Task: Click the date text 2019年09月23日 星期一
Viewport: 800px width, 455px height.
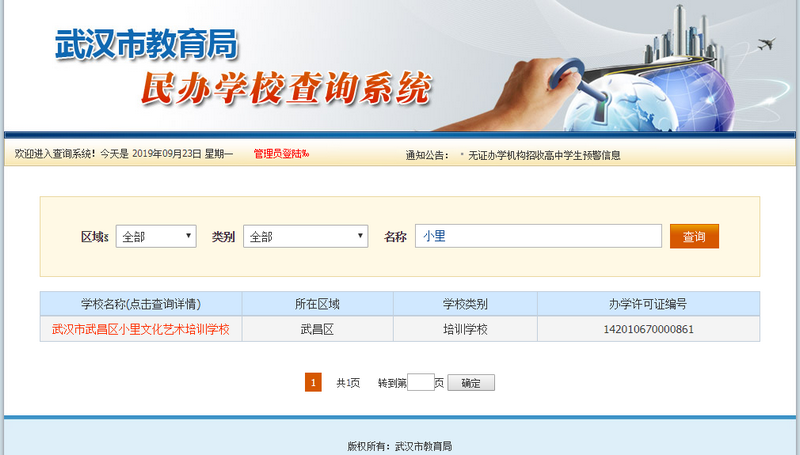Action: click(182, 154)
